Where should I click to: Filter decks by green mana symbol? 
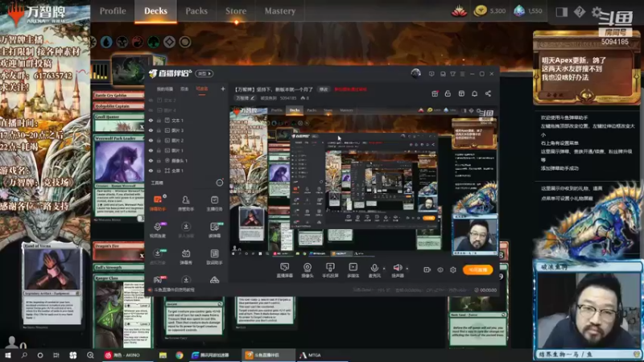(154, 42)
